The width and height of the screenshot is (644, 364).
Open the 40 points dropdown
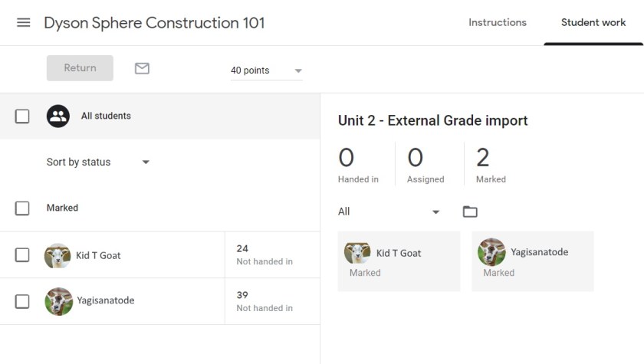[x=267, y=71]
